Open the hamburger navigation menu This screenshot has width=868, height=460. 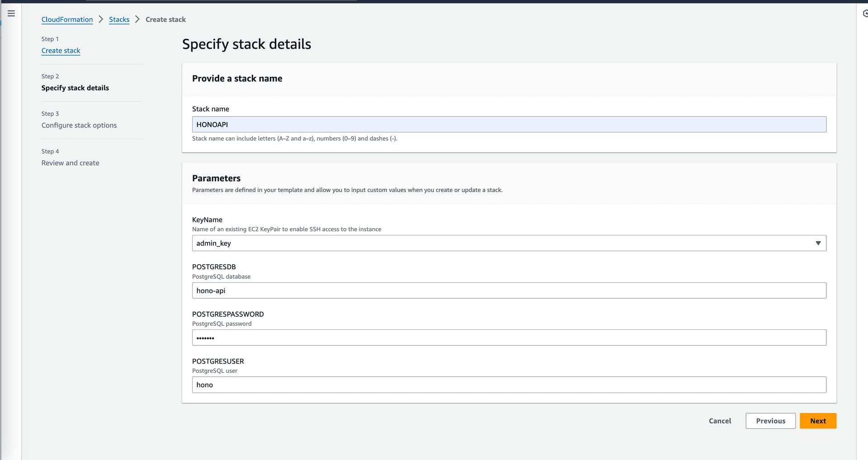click(x=11, y=14)
